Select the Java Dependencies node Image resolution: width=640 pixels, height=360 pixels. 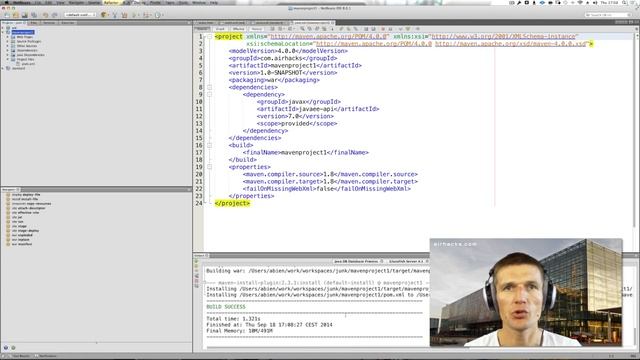pyautogui.click(x=30, y=55)
